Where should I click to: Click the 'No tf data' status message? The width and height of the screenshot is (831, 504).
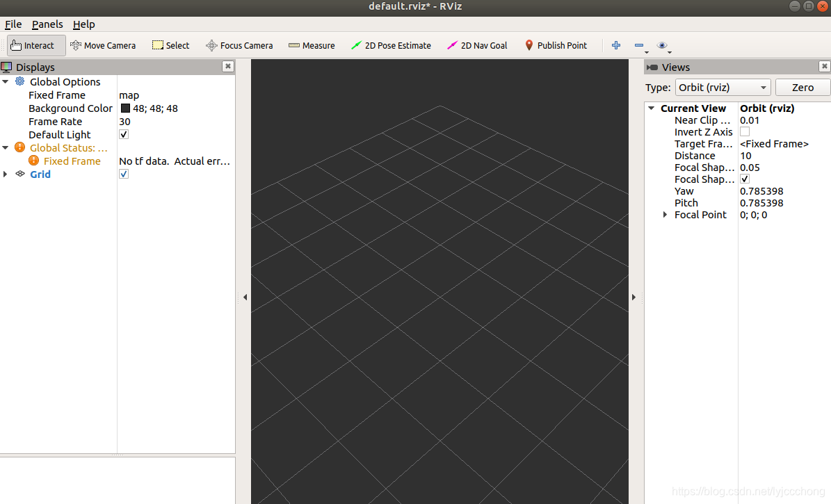pos(175,161)
